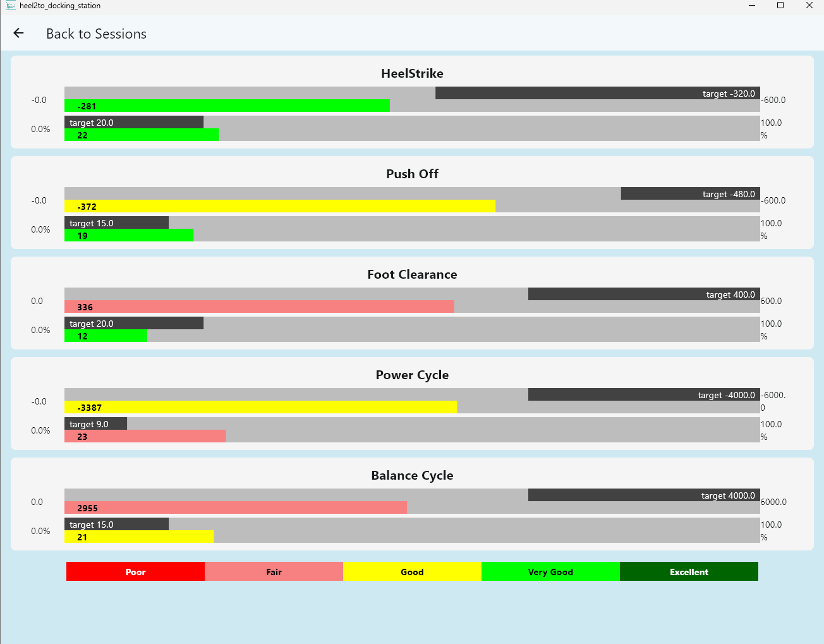Image resolution: width=824 pixels, height=644 pixels.
Task: Click the Poor legend swatch
Action: pos(135,571)
